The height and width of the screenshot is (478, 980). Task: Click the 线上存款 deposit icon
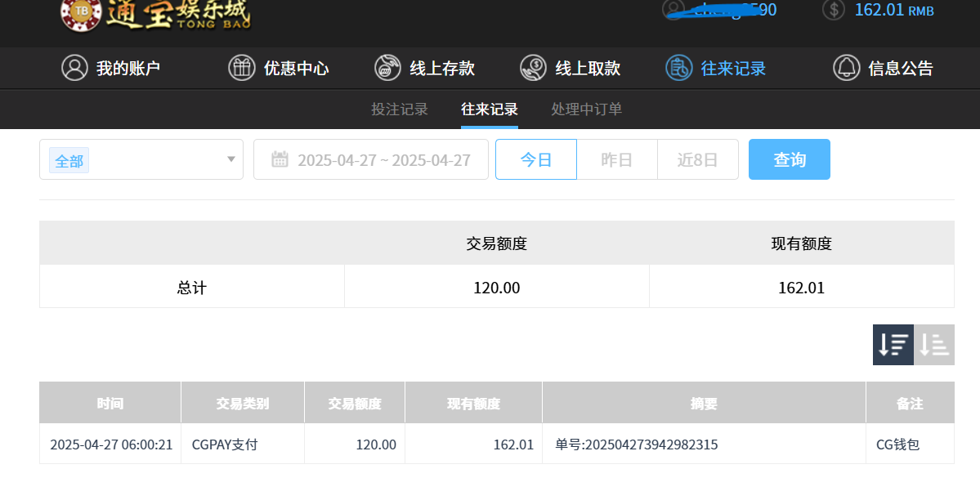coord(387,68)
